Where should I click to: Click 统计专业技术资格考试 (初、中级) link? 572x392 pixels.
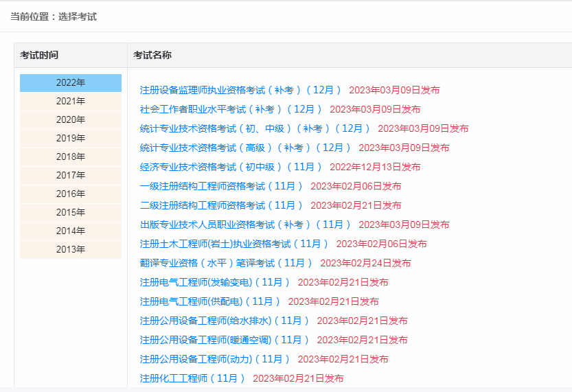[255, 128]
